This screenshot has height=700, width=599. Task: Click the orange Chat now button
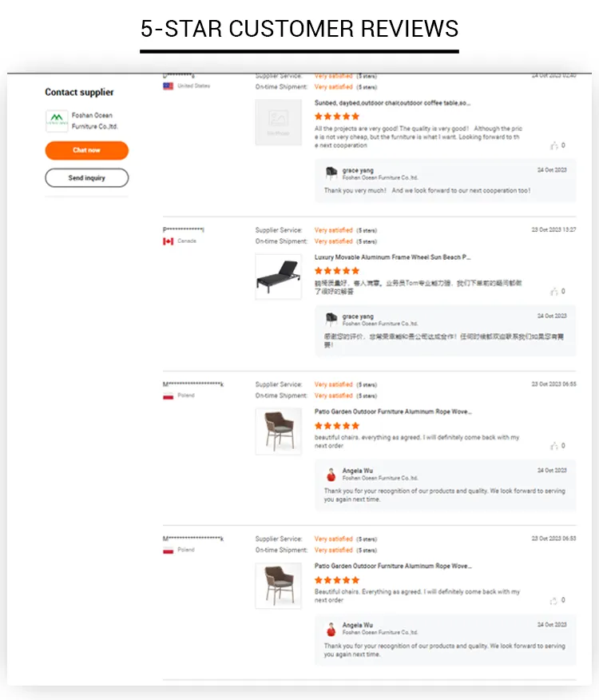(86, 150)
